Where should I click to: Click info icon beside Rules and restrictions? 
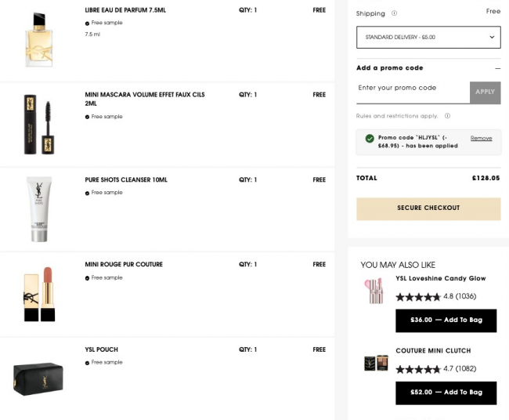(x=447, y=116)
